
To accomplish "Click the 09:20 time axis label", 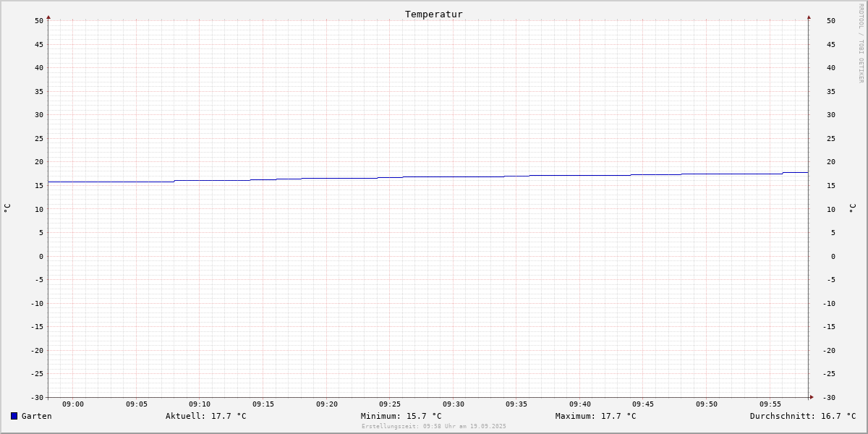I will [x=327, y=404].
